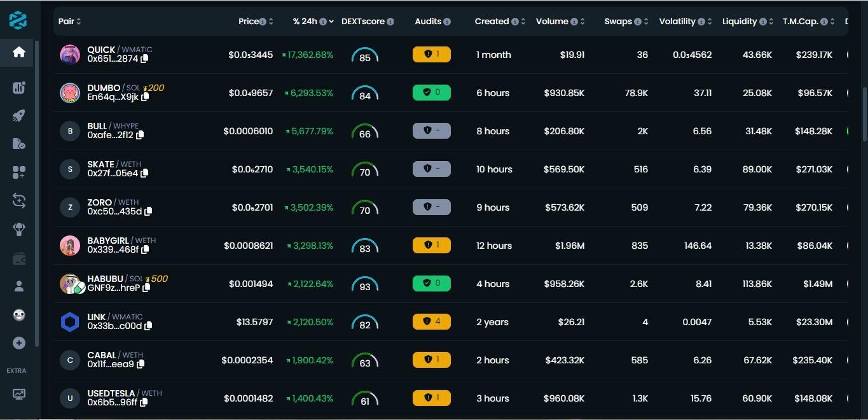This screenshot has height=420, width=868.
Task: Click the QUICK DEXTscore gauge 85
Action: (x=365, y=55)
